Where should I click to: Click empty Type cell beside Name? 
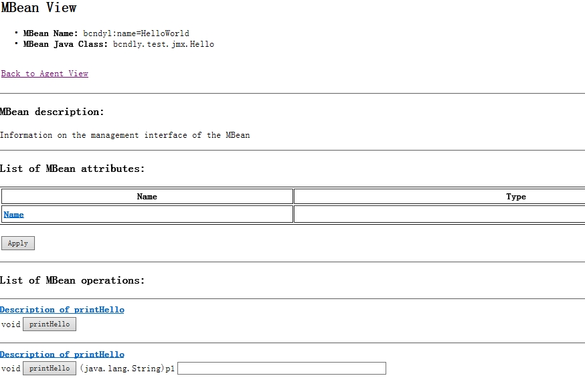[440, 215]
